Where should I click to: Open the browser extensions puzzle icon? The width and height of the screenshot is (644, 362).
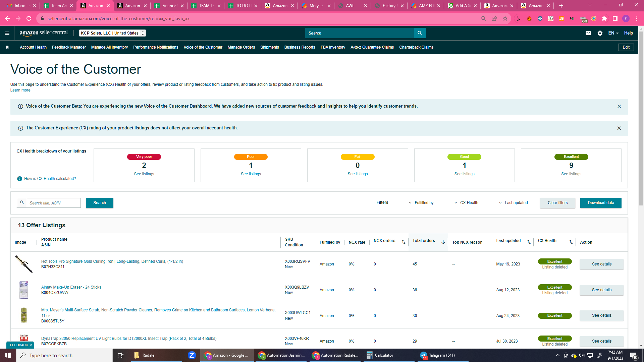[x=604, y=18]
